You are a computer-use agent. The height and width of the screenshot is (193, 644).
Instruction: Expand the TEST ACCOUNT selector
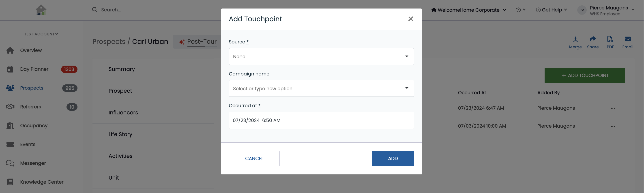click(41, 34)
